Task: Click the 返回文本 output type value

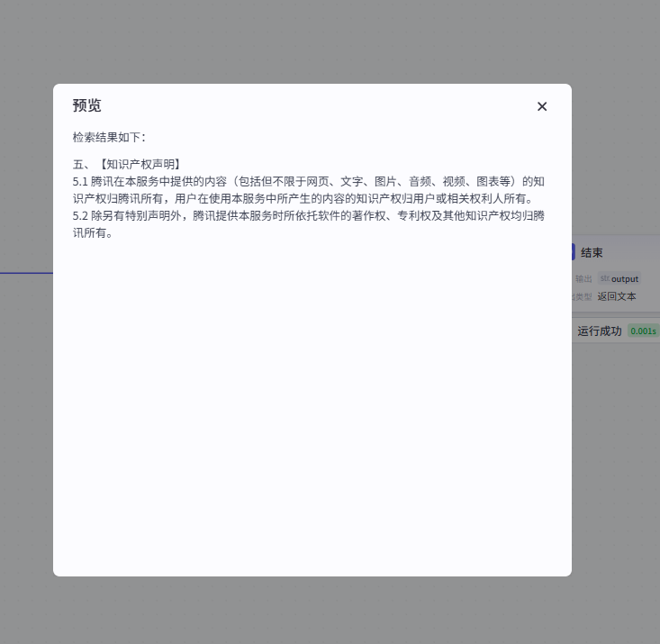Action: (617, 296)
